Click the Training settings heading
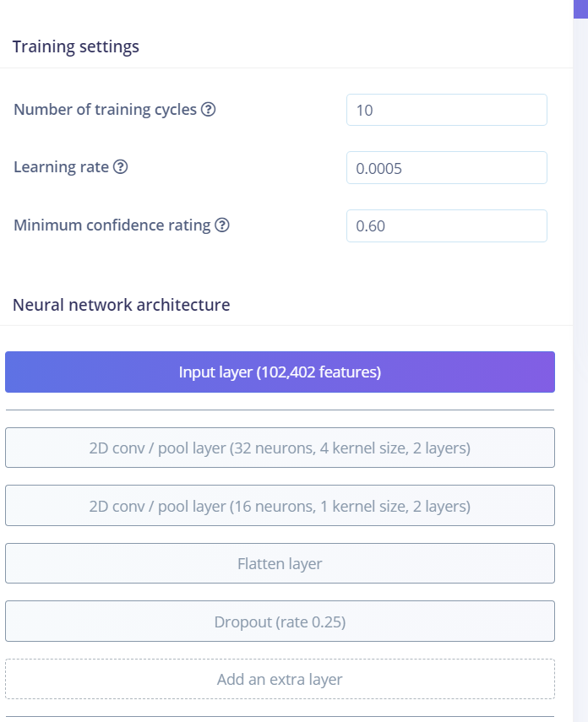Screen dimensions: 588x722 coord(75,46)
